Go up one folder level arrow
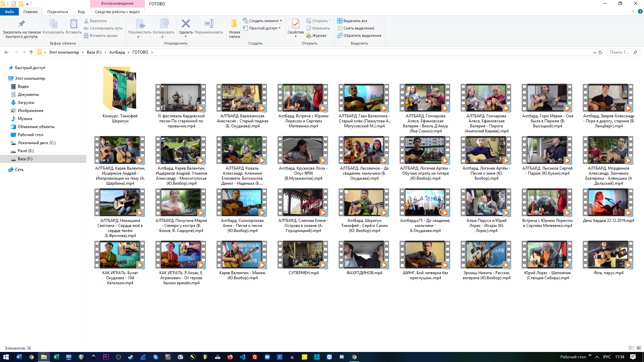Image resolution: width=644 pixels, height=362 pixels. [x=31, y=52]
